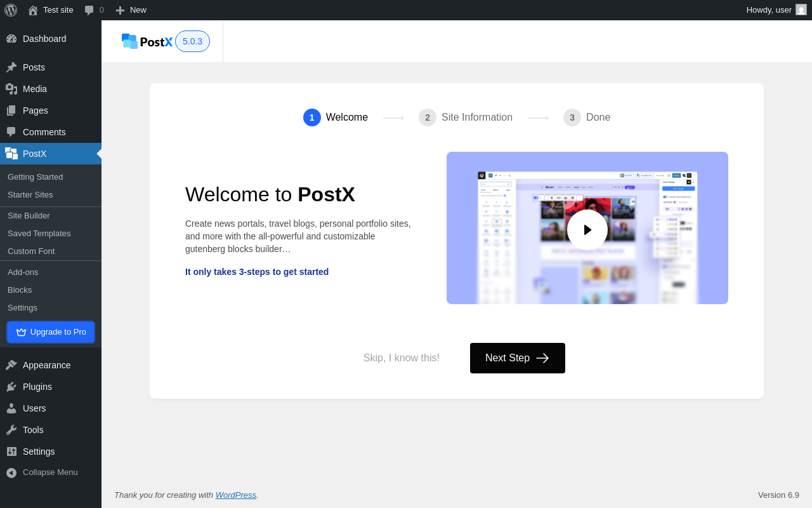Viewport: 812px width, 508px height.
Task: Select the Done step
Action: tap(587, 117)
